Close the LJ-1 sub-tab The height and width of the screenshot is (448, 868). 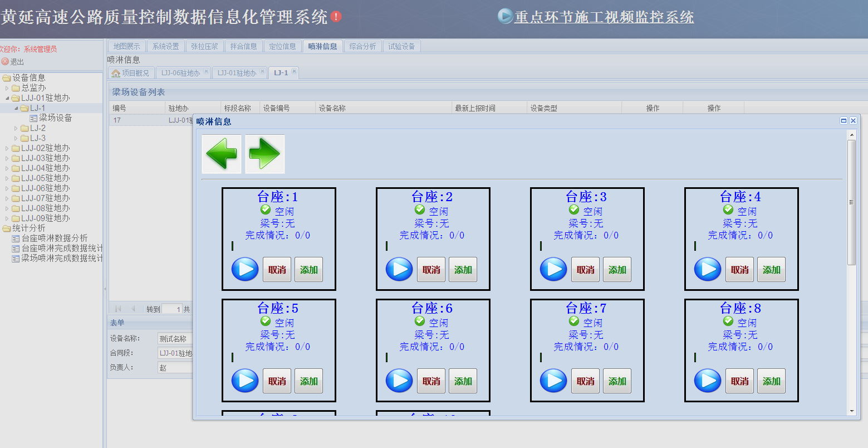[x=294, y=71]
